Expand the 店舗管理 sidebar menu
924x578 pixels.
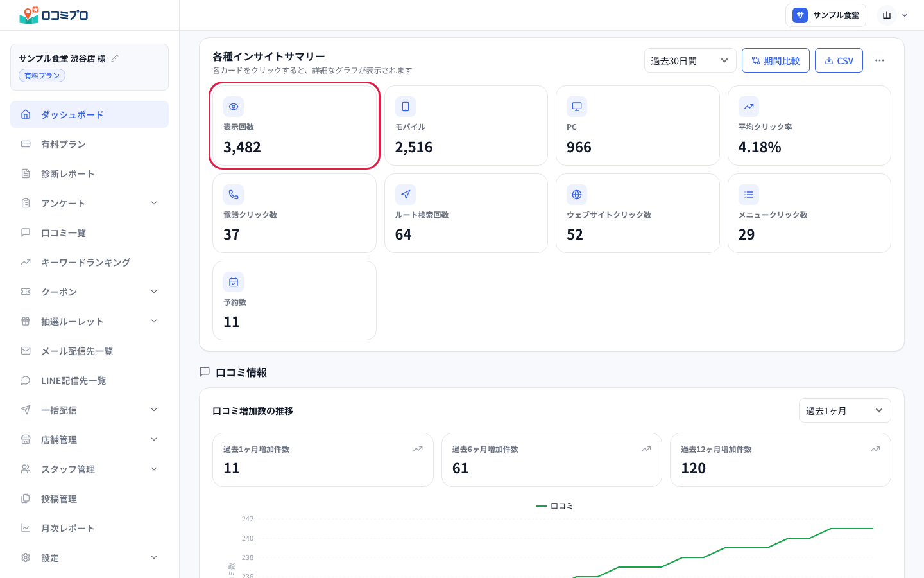click(x=89, y=439)
